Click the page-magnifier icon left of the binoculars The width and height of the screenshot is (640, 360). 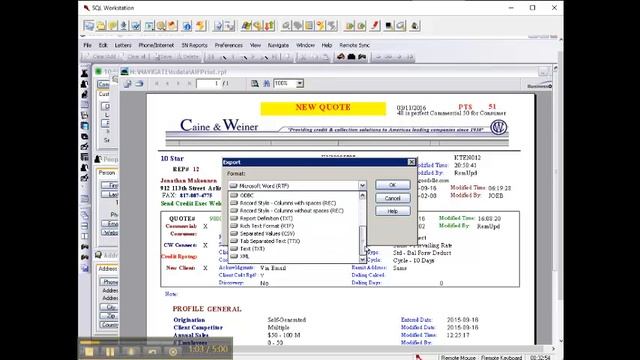coord(255,84)
